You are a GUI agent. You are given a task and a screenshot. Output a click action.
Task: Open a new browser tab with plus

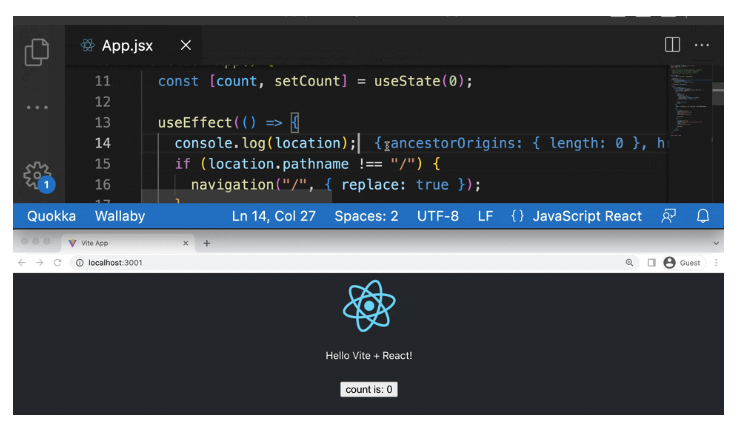pos(207,243)
